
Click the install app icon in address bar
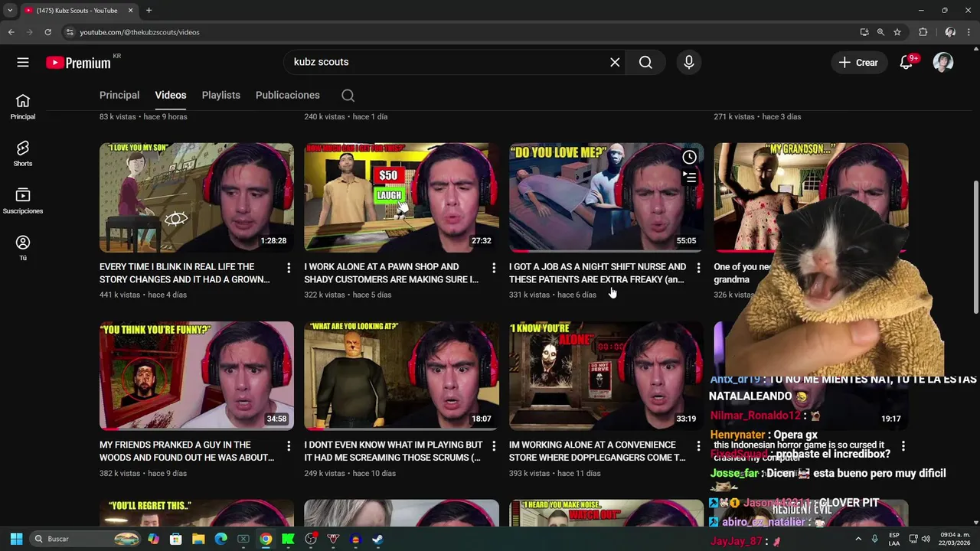click(x=864, y=32)
